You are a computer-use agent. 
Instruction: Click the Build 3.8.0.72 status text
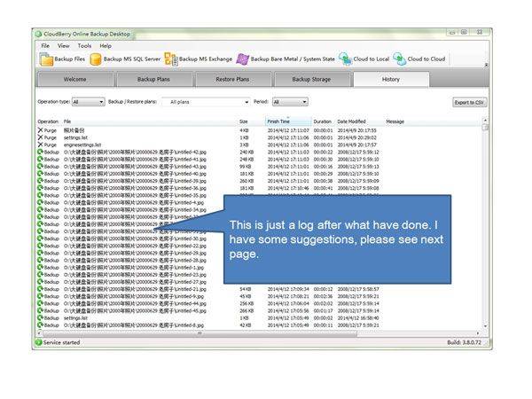[x=464, y=342]
